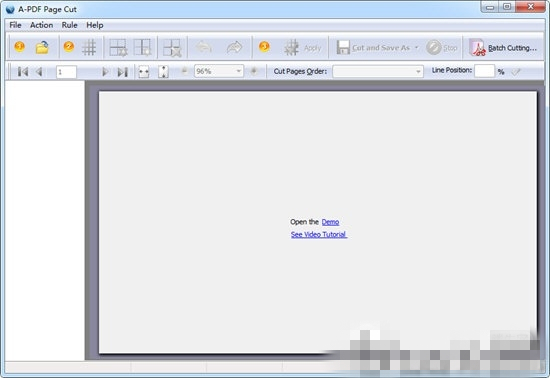Viewport: 550px width, 378px height.
Task: Open the See Video Tutorial link
Action: pos(318,235)
